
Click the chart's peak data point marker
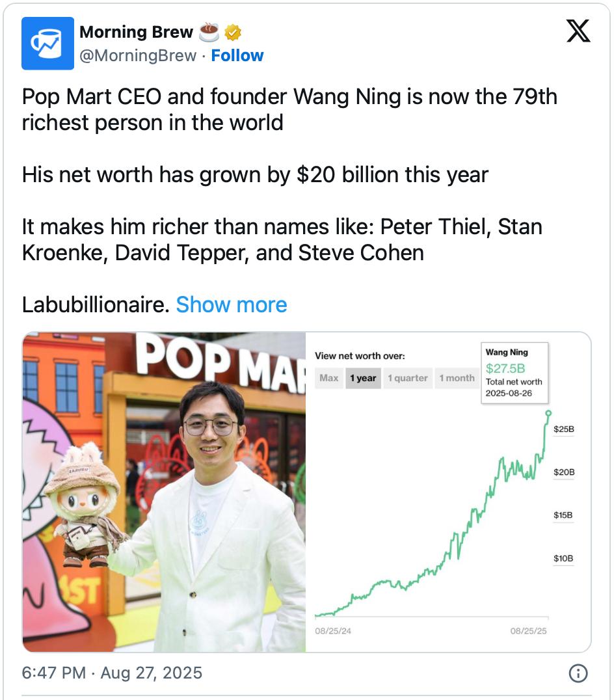coord(548,413)
